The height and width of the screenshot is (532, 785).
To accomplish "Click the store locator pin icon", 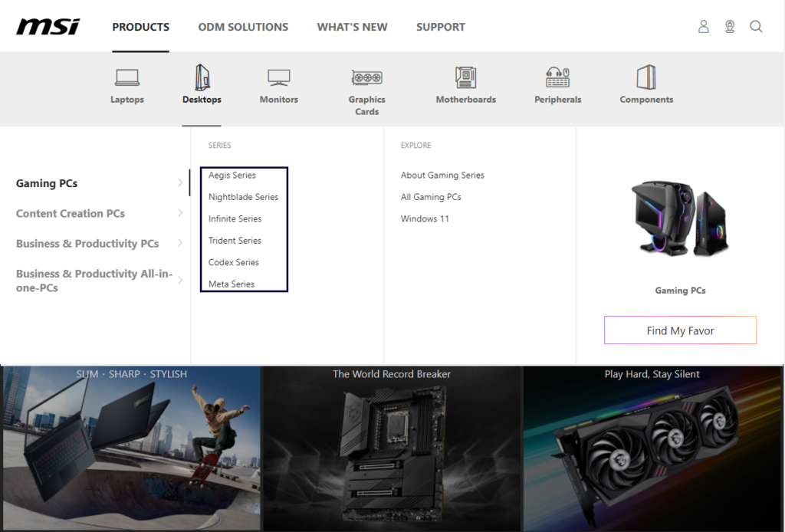I will tap(730, 27).
